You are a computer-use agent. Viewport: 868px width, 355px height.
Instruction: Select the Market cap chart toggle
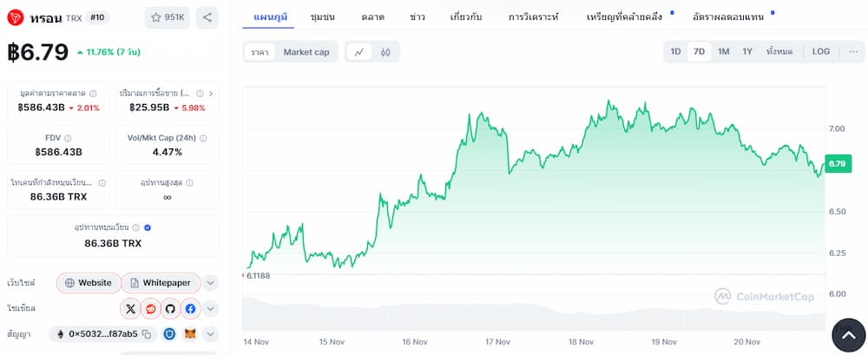(x=306, y=52)
